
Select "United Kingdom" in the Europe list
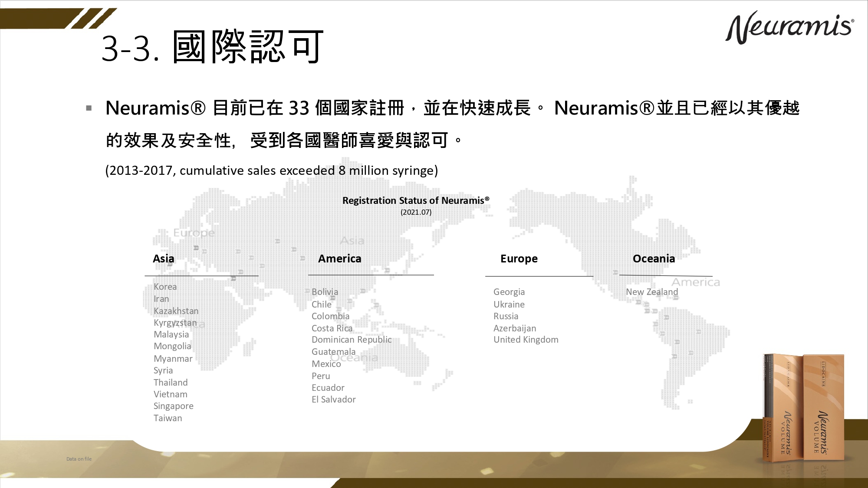point(526,340)
